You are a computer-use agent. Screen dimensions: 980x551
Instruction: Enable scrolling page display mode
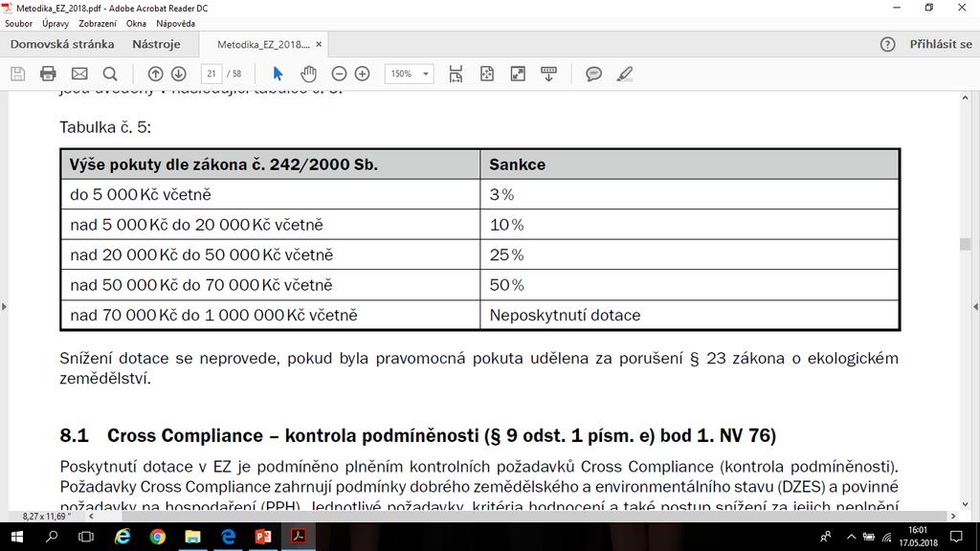pos(456,74)
